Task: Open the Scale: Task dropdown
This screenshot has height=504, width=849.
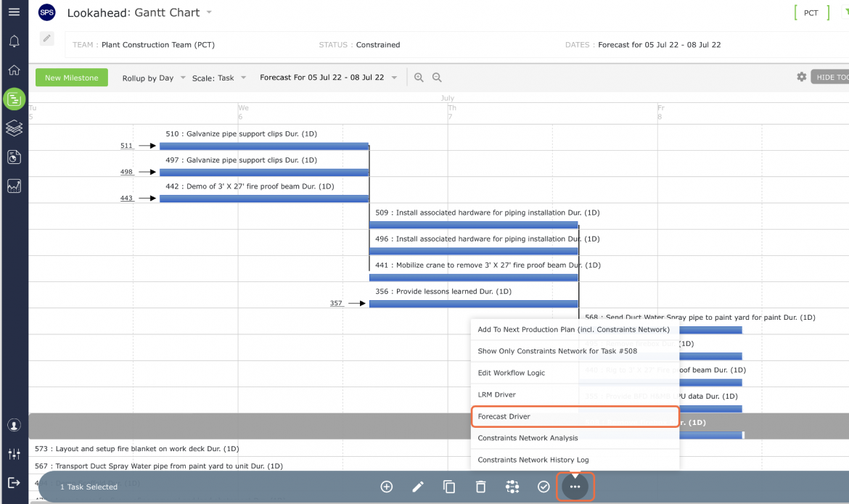Action: click(219, 78)
